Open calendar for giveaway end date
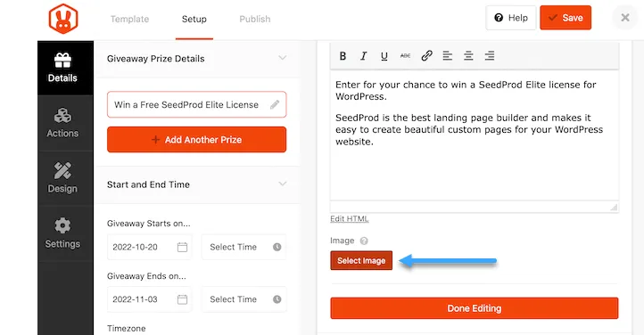 (x=182, y=299)
